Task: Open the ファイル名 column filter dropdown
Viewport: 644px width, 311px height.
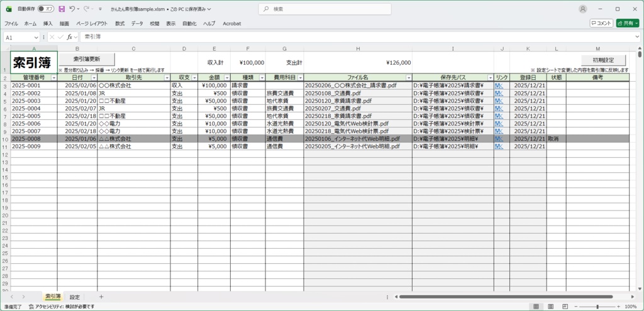Action: pyautogui.click(x=409, y=77)
